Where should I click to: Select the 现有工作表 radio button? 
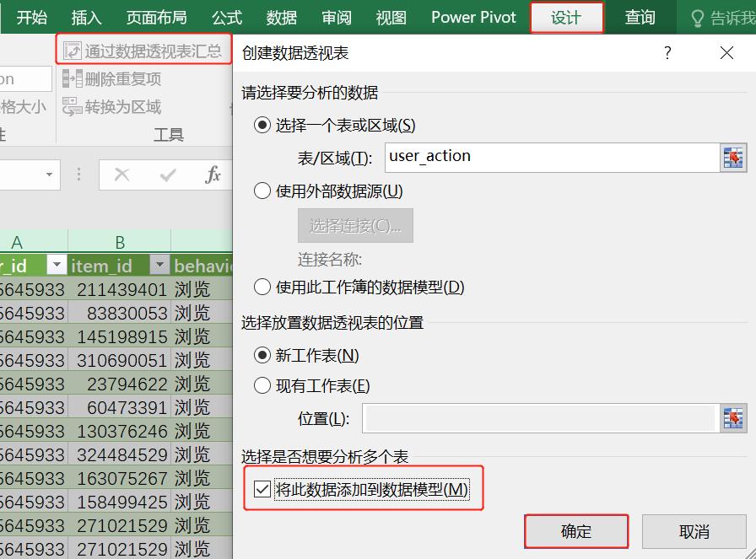coord(262,384)
